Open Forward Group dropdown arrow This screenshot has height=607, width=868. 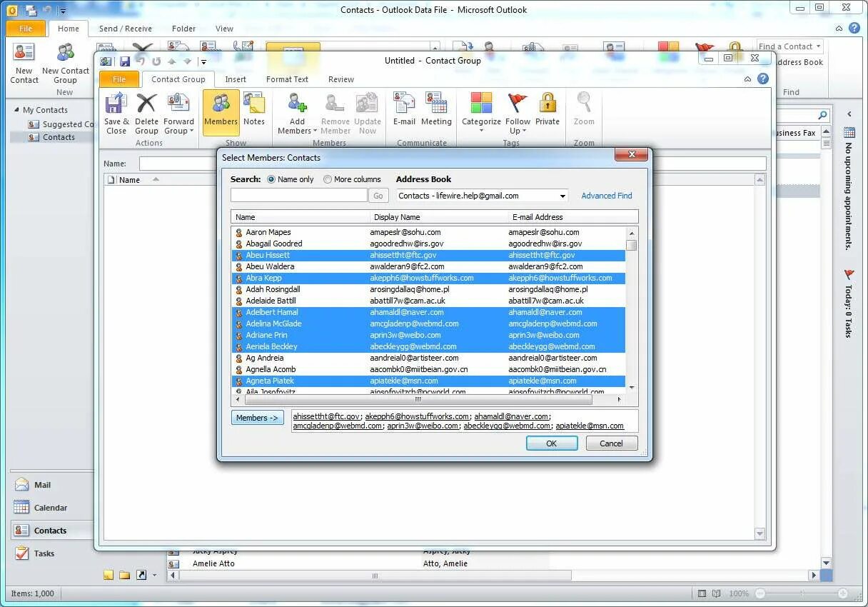(x=191, y=131)
